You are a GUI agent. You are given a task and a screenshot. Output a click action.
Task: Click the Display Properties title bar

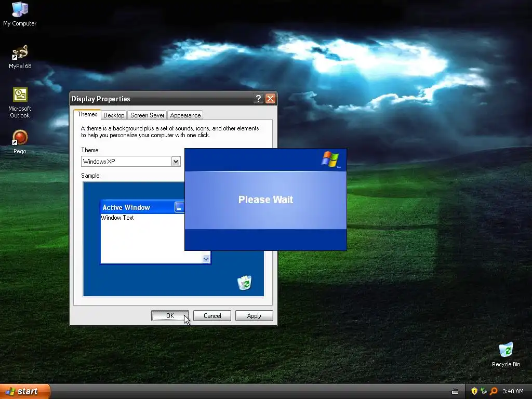click(174, 99)
